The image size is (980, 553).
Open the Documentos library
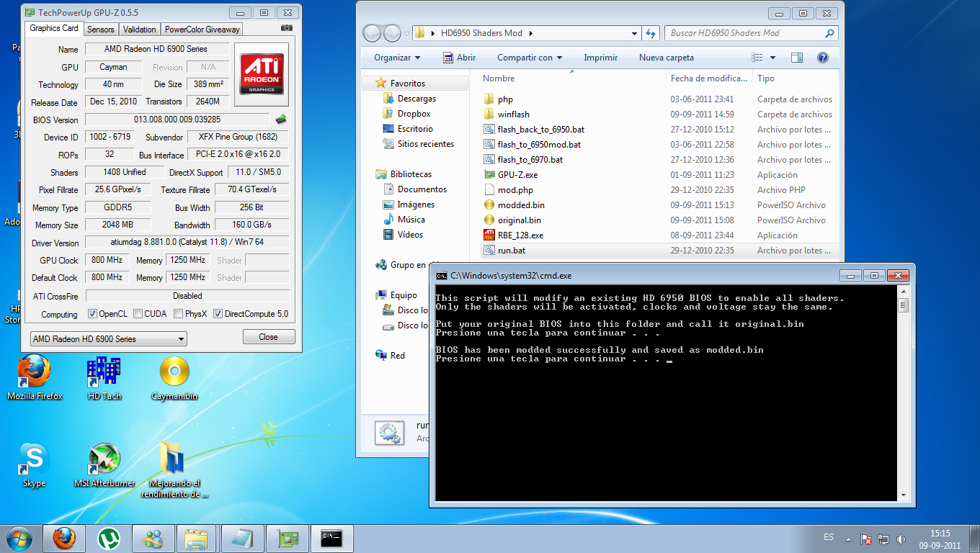point(422,189)
